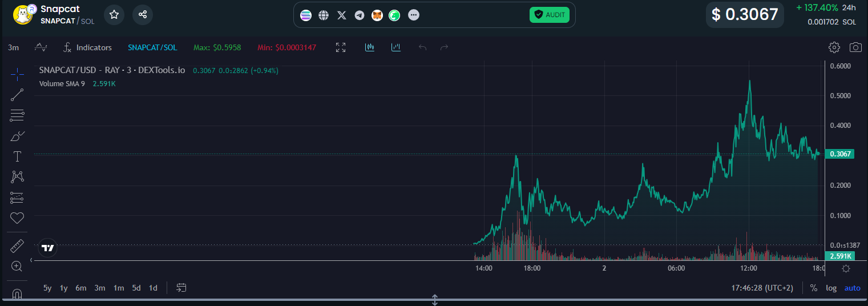Screen dimensions: 868x306
Task: Select the 5y time range
Action: click(x=47, y=288)
